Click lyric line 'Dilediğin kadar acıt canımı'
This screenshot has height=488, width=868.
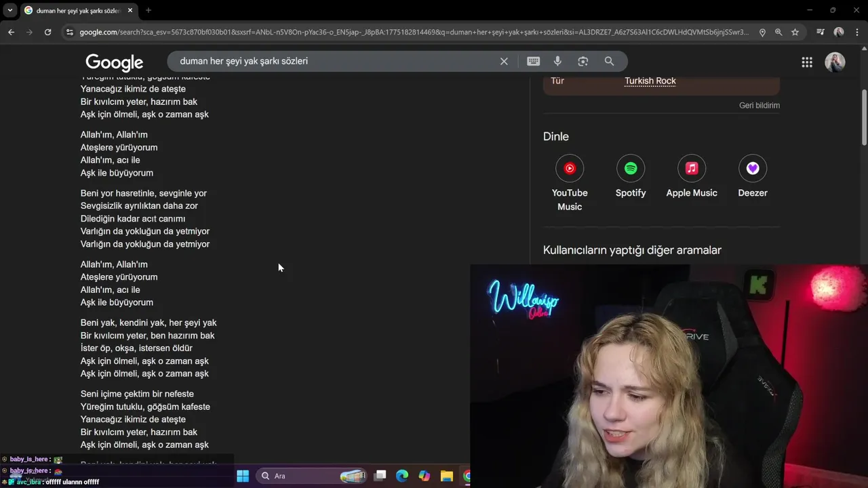tap(133, 218)
